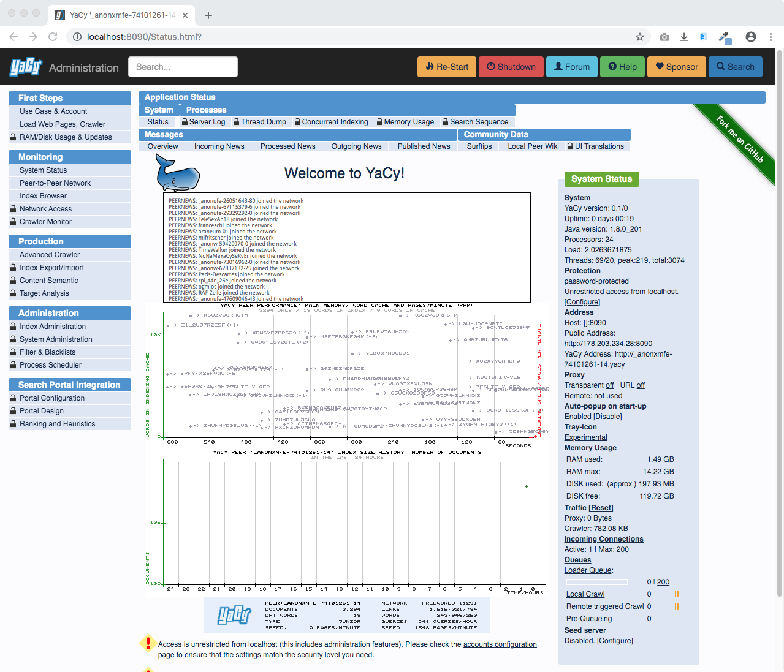The height and width of the screenshot is (672, 784).
Task: Click Configure link under Protection
Action: pyautogui.click(x=582, y=302)
